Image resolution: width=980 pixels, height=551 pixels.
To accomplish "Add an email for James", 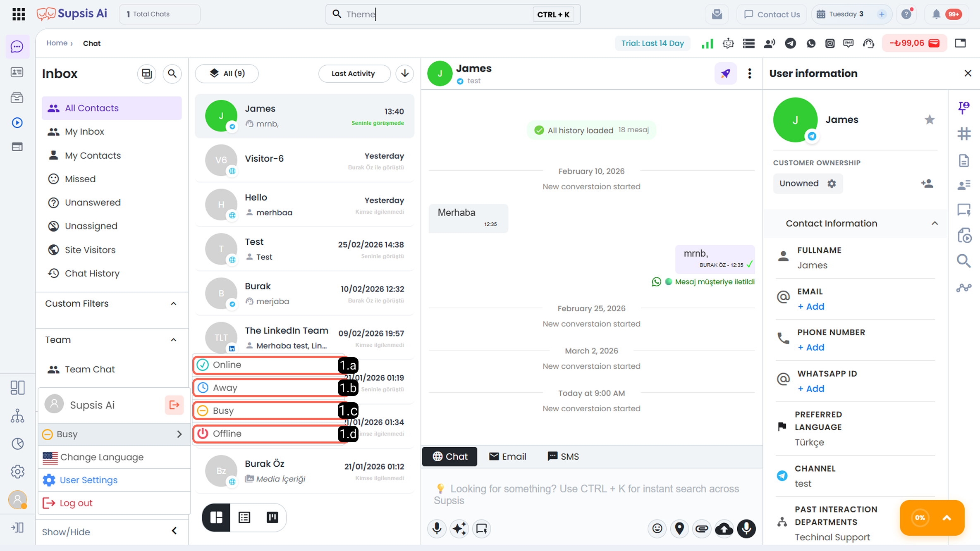I will pyautogui.click(x=810, y=307).
